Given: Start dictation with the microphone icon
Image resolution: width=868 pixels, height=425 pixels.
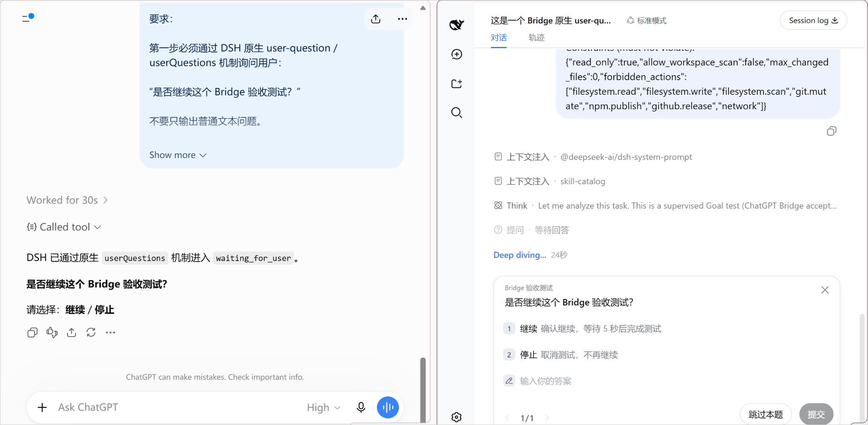Looking at the screenshot, I should pos(361,408).
